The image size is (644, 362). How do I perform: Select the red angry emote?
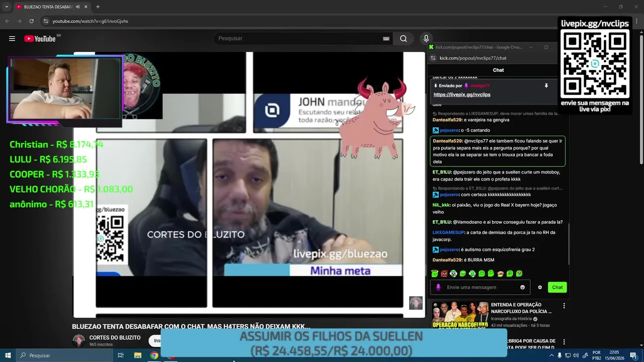click(x=444, y=274)
